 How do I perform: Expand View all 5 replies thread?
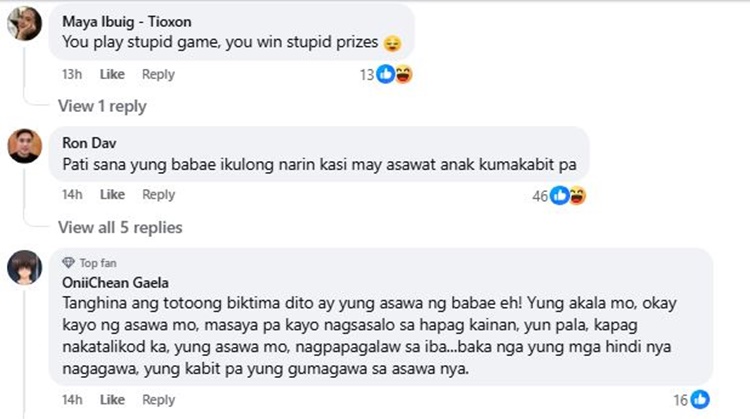pos(120,227)
